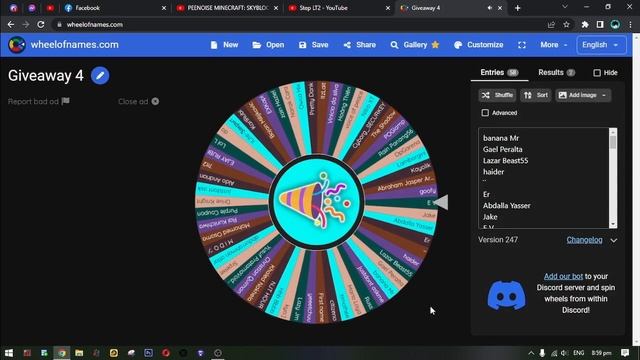Image resolution: width=640 pixels, height=360 pixels.
Task: Enable the Advanced checkbox
Action: point(485,113)
